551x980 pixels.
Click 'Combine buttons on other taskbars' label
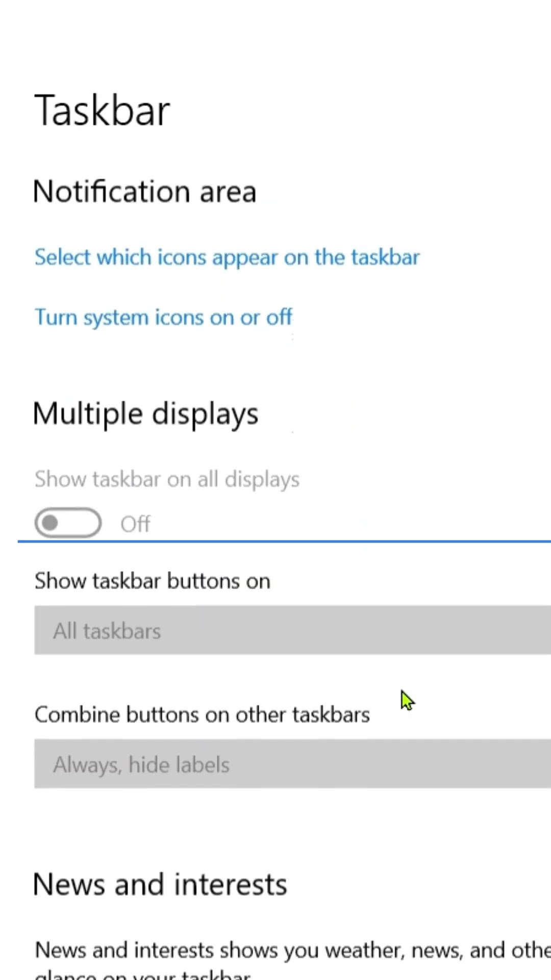[202, 715]
